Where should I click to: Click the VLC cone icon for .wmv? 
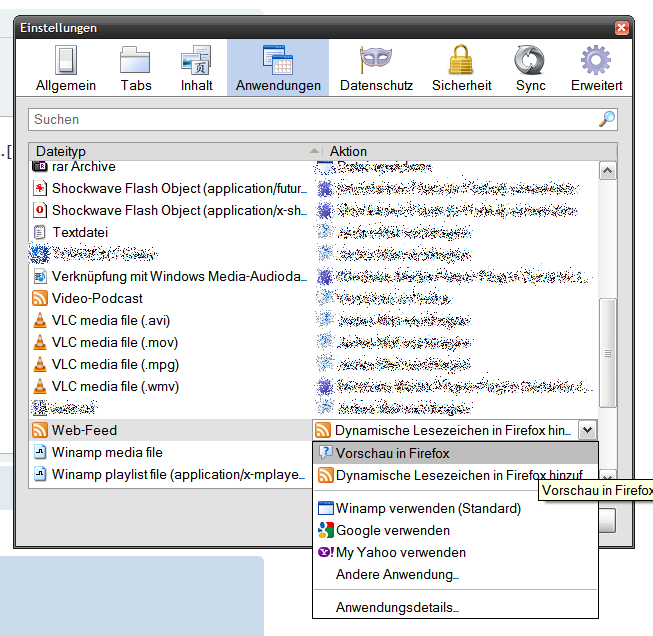point(40,387)
